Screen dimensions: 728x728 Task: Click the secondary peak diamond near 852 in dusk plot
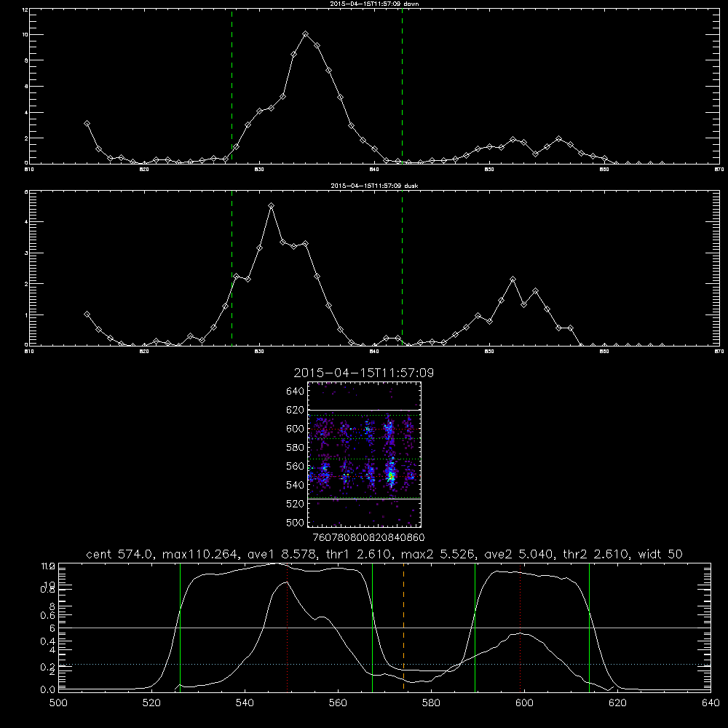[513, 279]
